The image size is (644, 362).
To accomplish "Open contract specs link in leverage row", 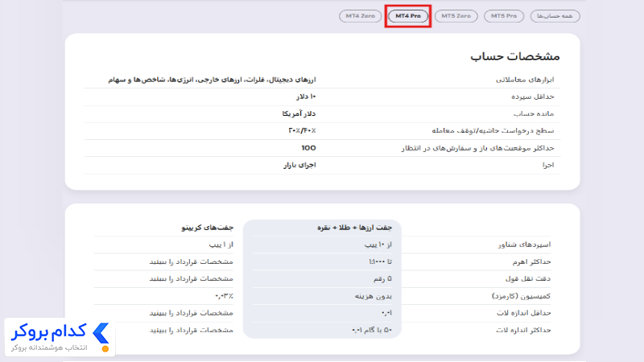I will [191, 262].
